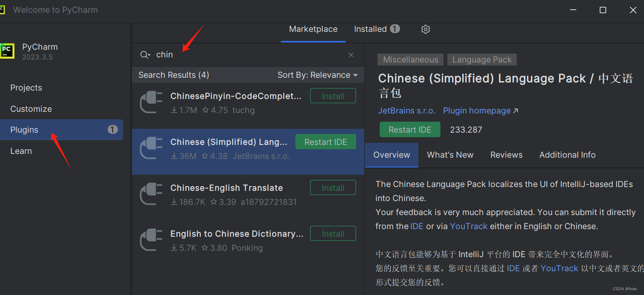
Task: Clear the plugin search field
Action: [x=351, y=55]
